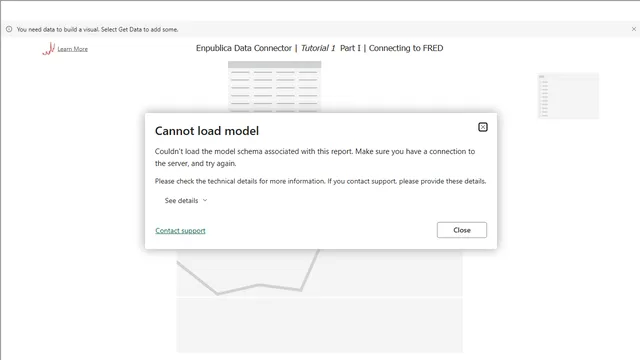This screenshot has width=640, height=360.
Task: Click the Enpublica Data Connector report title
Action: point(319,48)
